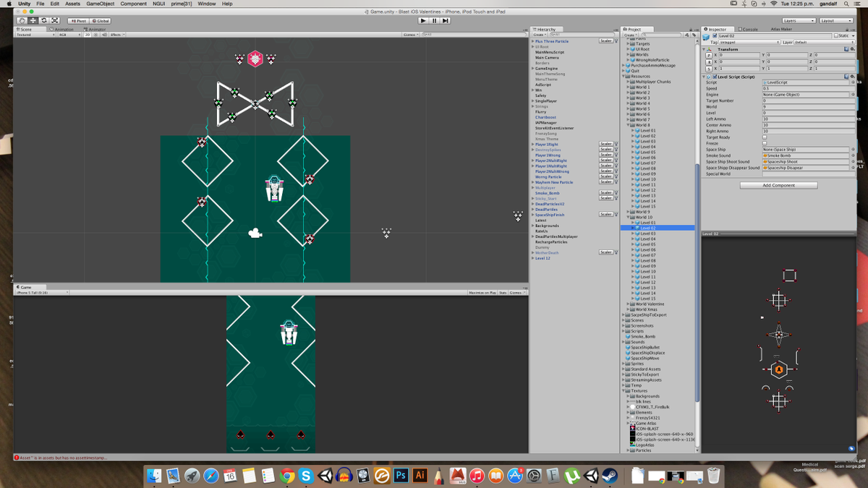The height and width of the screenshot is (488, 868).
Task: Switch to the Console tab
Action: pos(749,29)
